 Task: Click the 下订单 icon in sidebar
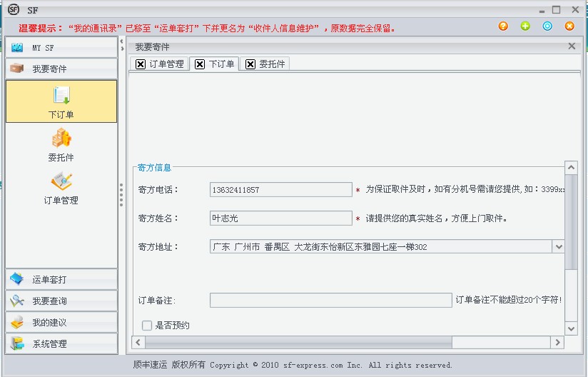(x=61, y=96)
